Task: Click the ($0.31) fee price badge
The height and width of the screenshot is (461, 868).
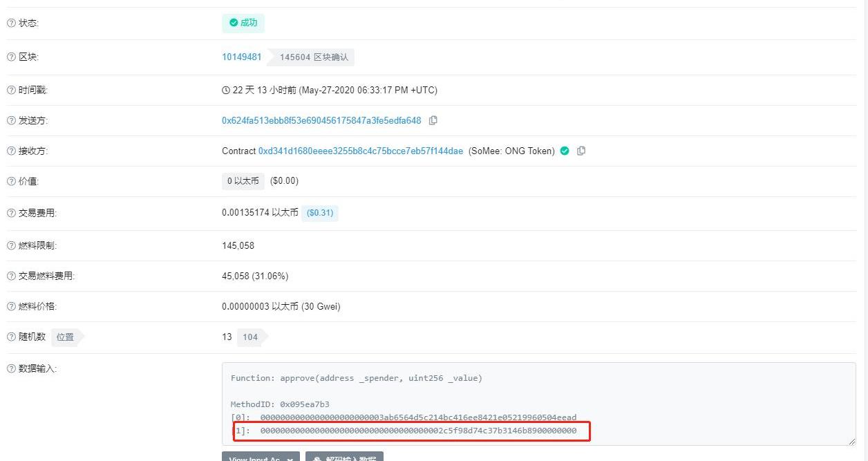Action: [x=320, y=213]
